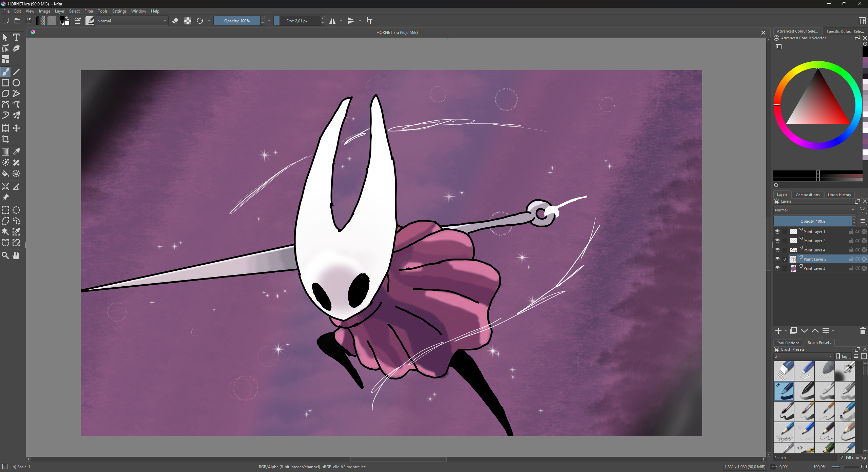Toggle visibility of Paint Layer 3

777,268
